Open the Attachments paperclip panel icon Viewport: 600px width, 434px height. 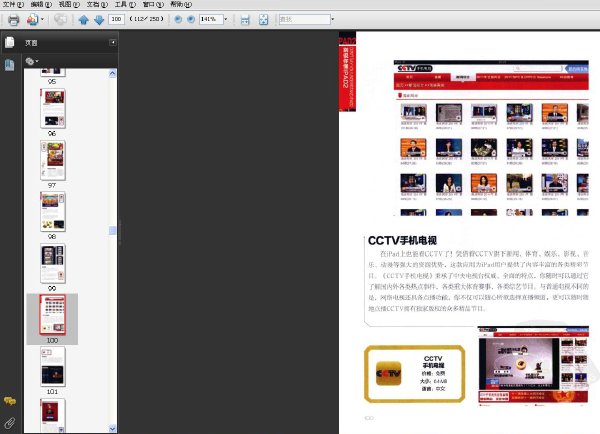pos(10,423)
